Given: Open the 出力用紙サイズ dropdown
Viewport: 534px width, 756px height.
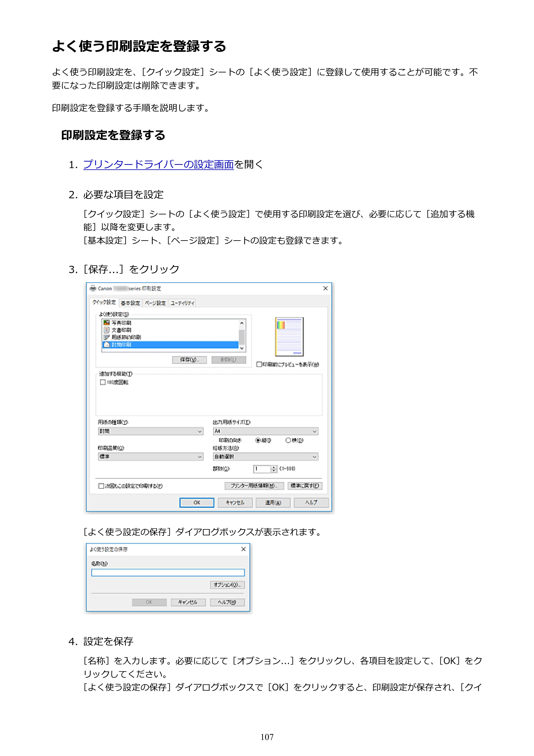Looking at the screenshot, I should [x=266, y=431].
